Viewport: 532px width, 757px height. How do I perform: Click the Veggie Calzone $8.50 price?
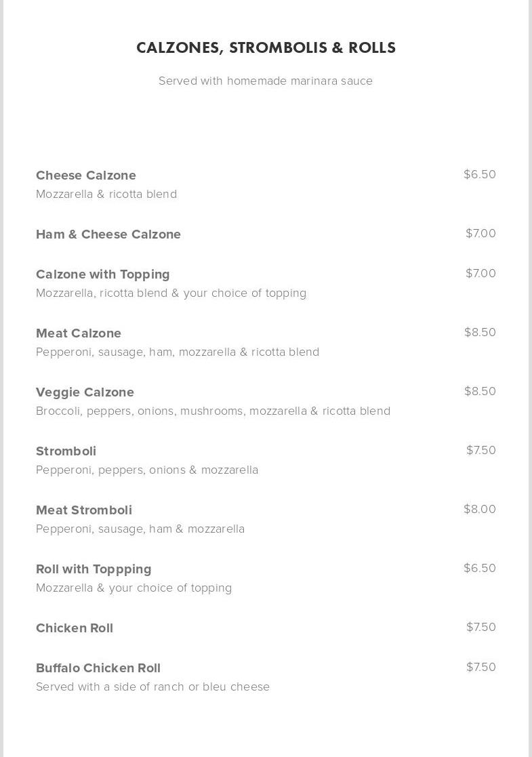pyautogui.click(x=480, y=391)
